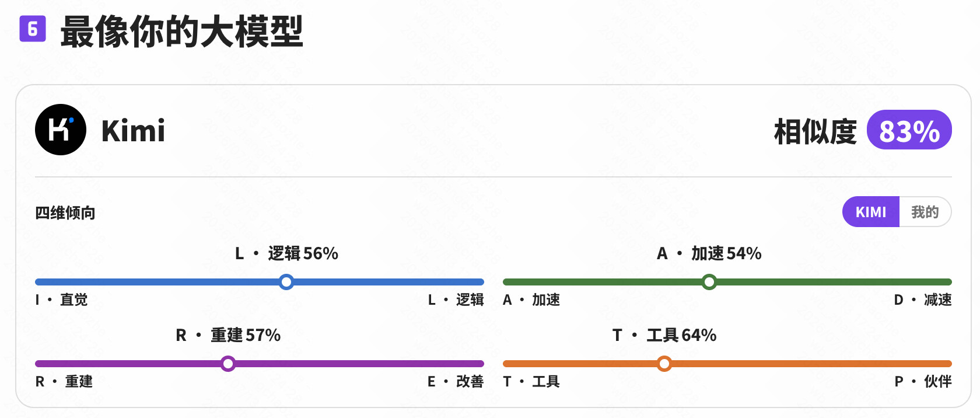Click the orange 工具 slider handle
The width and height of the screenshot is (980, 418).
pyautogui.click(x=664, y=364)
